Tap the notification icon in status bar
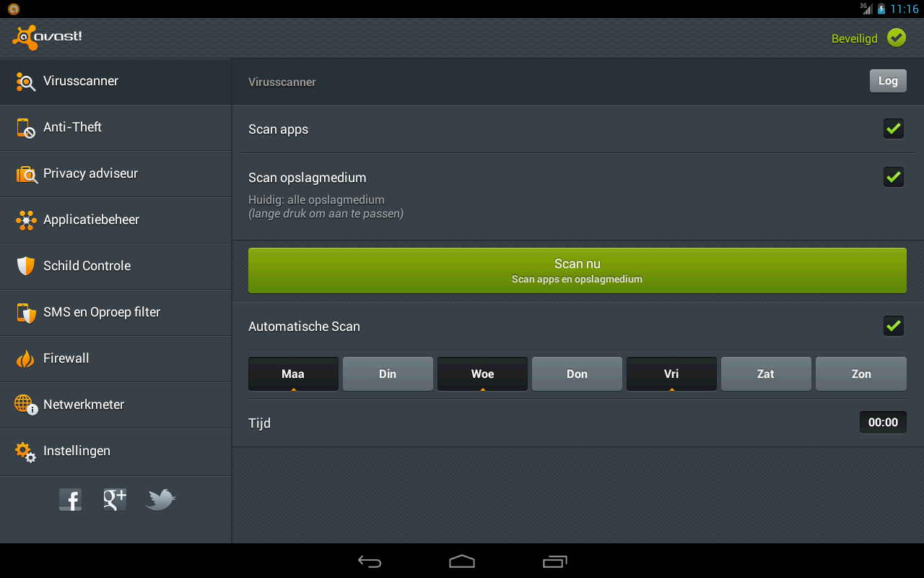Screen dimensions: 924x578 [x=13, y=9]
